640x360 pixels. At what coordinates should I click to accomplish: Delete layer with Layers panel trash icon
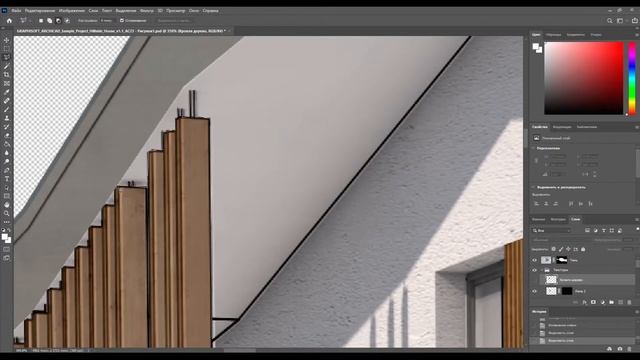tap(629, 302)
